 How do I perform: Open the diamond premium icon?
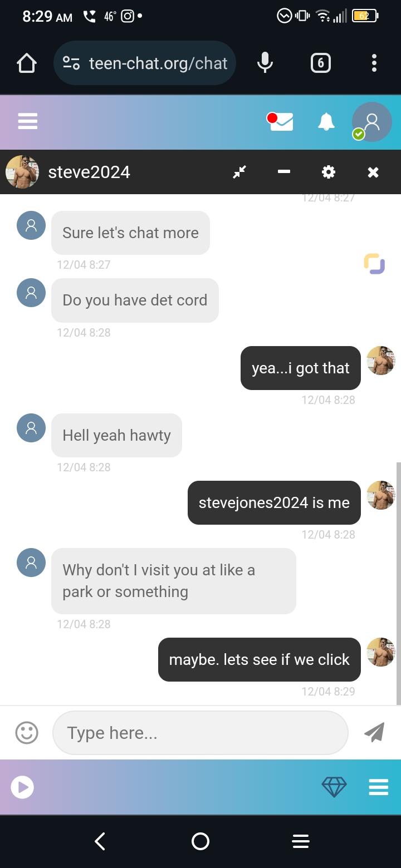[x=334, y=787]
